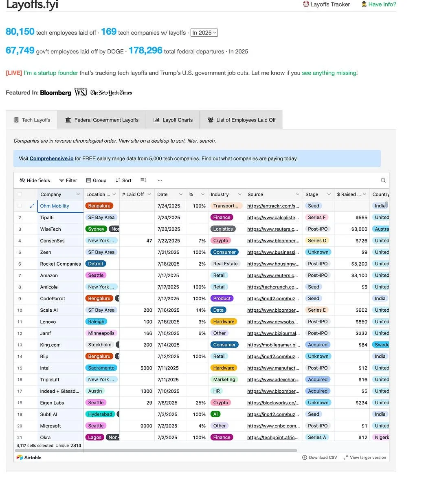Click the Group toolbar option
Screen dimensions: 448x480
click(96, 181)
